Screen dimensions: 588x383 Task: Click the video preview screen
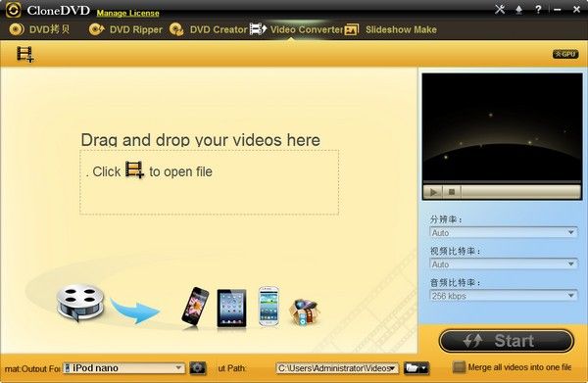(x=502, y=126)
